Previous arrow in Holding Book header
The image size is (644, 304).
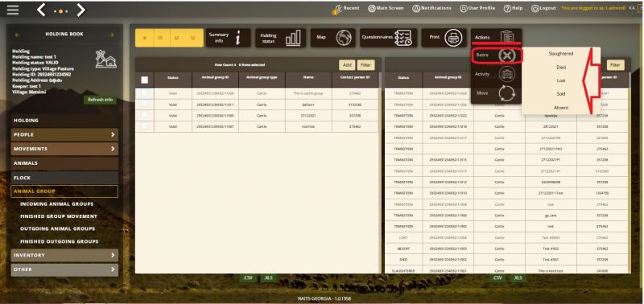coord(17,35)
